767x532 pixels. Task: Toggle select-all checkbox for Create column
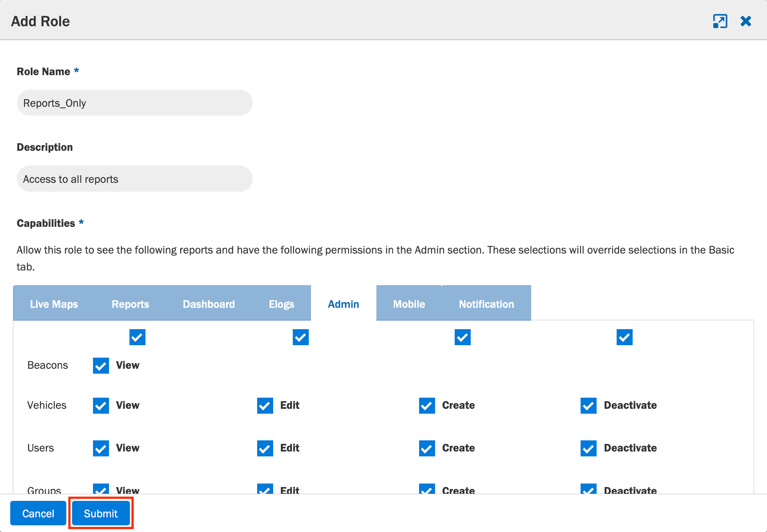coord(463,337)
